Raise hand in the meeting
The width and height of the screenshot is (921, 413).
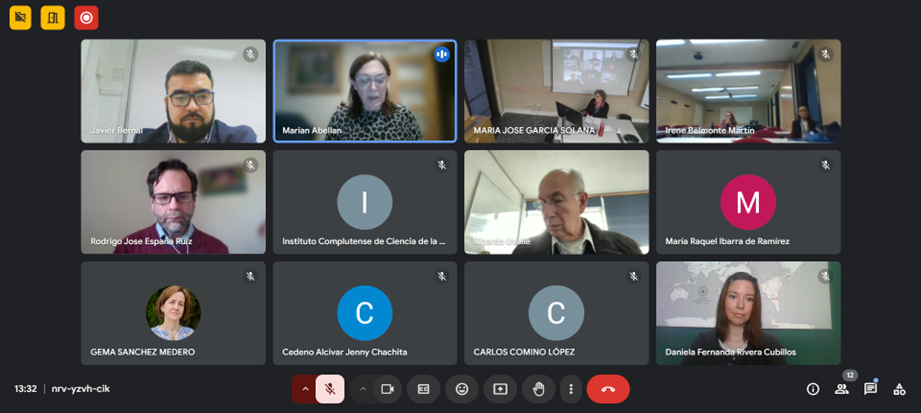pyautogui.click(x=538, y=389)
